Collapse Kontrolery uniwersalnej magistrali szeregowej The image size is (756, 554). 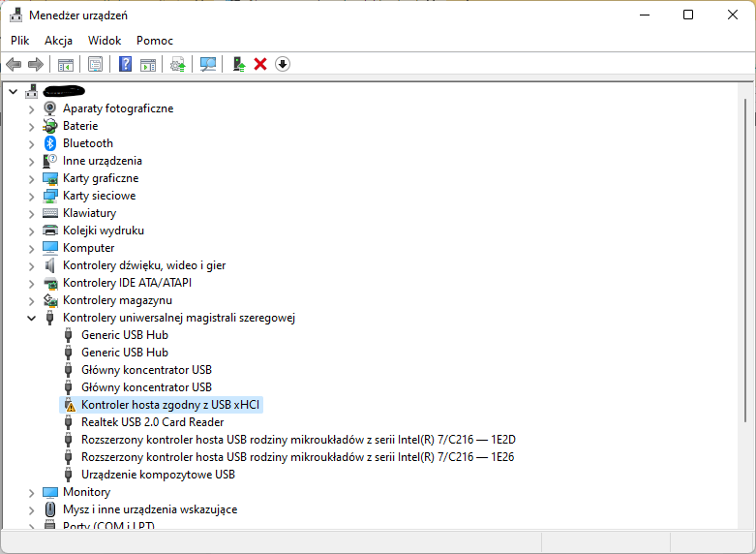click(x=32, y=318)
